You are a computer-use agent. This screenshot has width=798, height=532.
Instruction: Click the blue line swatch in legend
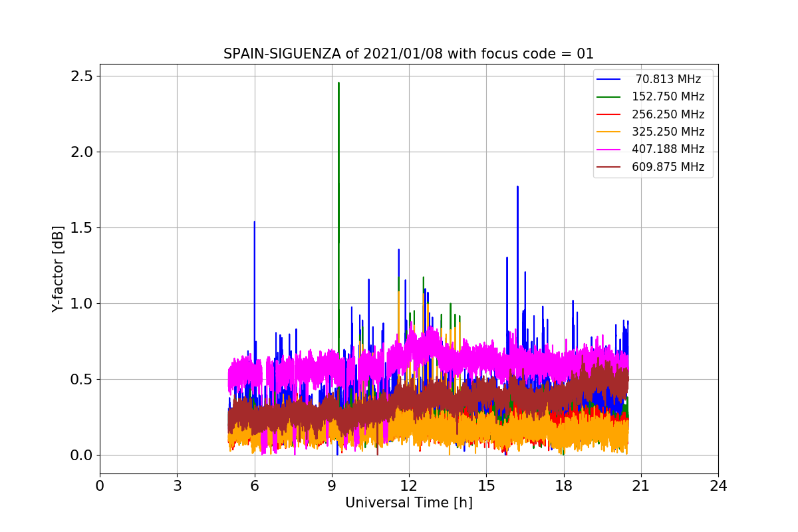click(x=609, y=79)
